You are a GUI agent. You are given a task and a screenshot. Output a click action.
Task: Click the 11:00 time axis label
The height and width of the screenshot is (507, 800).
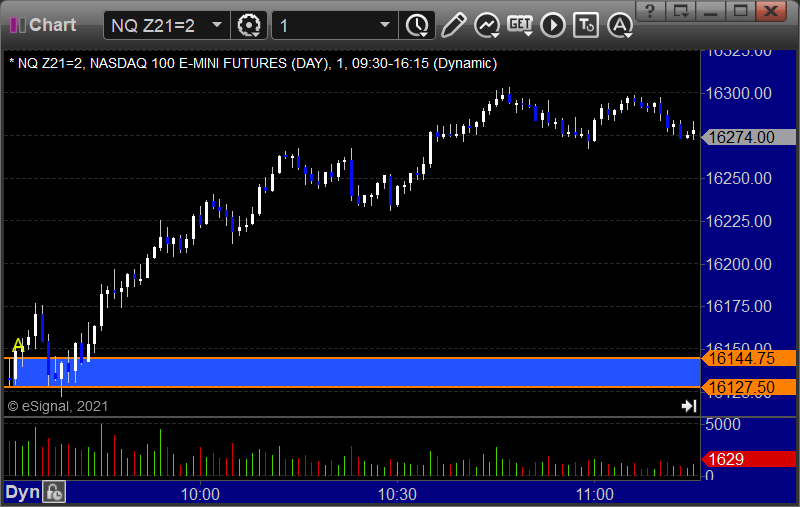pyautogui.click(x=594, y=494)
